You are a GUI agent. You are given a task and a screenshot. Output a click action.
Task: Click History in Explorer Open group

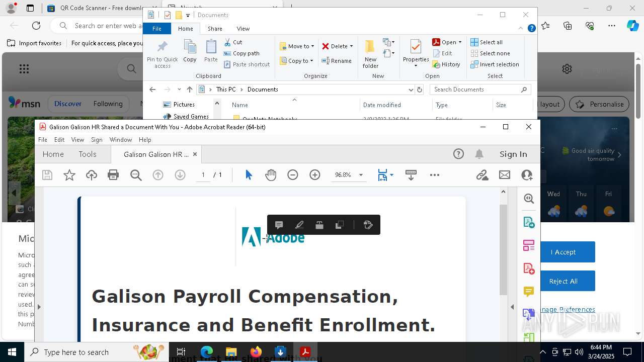point(446,64)
